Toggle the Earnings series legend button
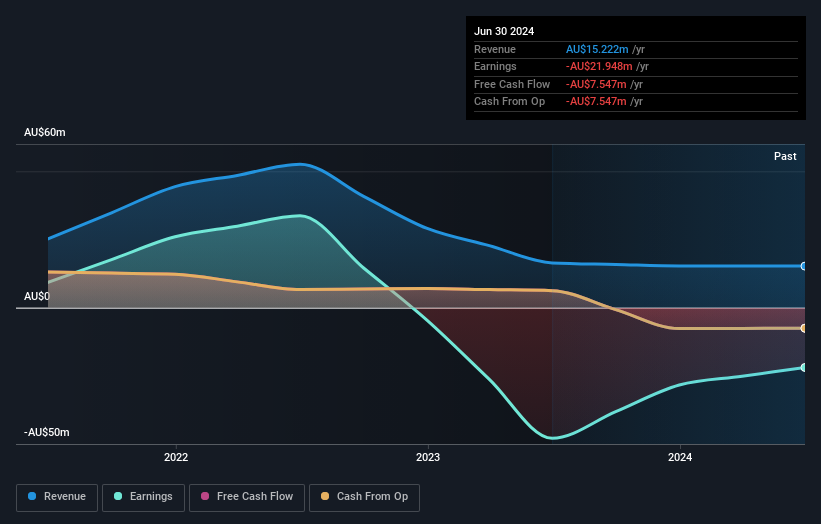Screen dimensions: 821x524 pos(143,497)
